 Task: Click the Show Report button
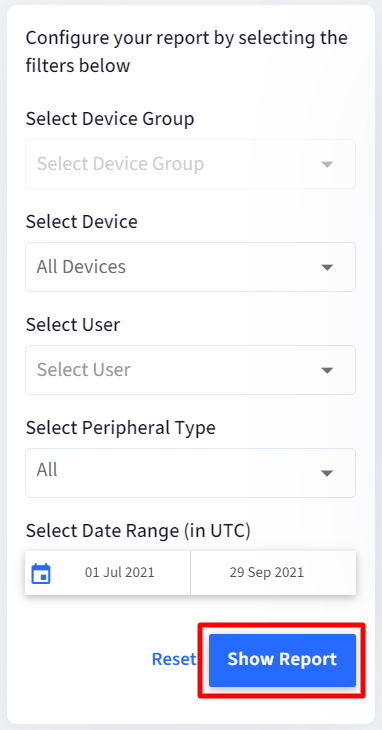tap(282, 660)
